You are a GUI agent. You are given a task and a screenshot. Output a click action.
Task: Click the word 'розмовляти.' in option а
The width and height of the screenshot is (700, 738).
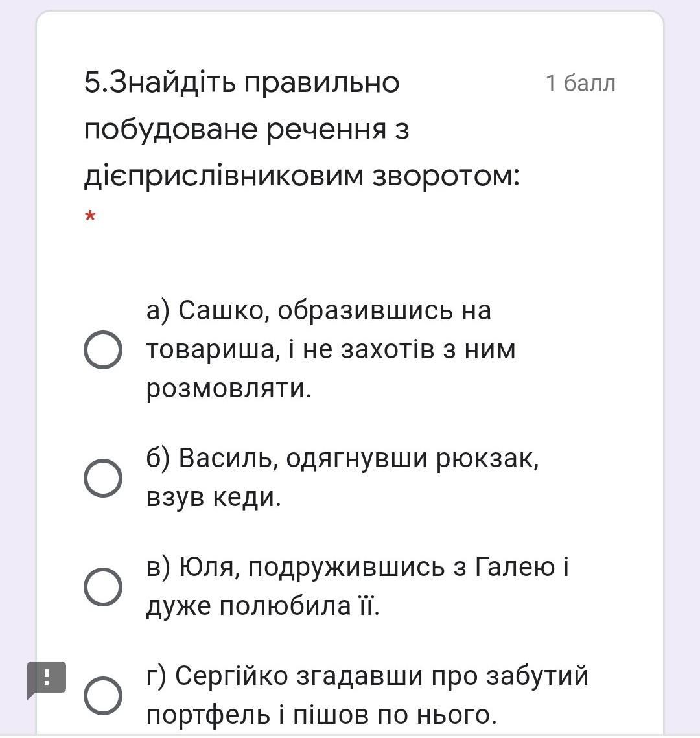(229, 389)
